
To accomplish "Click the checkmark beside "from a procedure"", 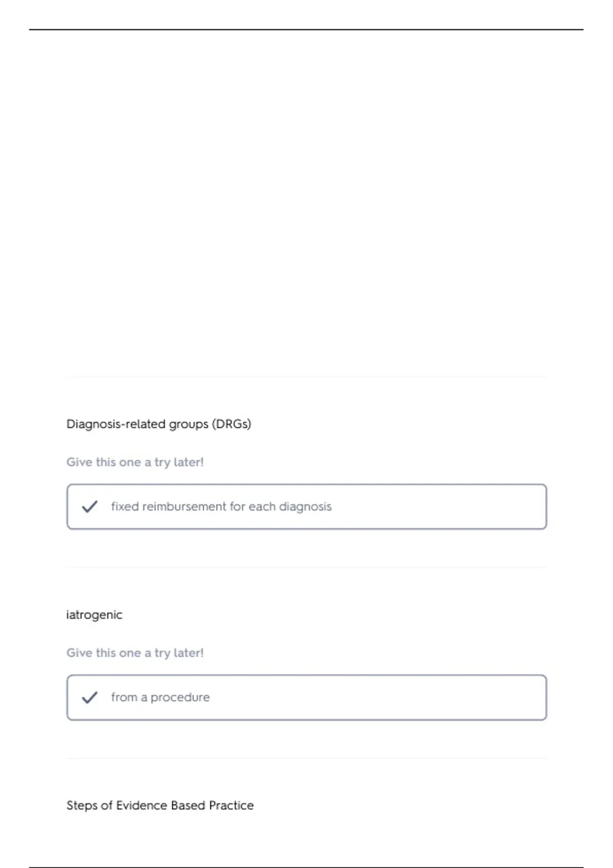I will (x=89, y=697).
